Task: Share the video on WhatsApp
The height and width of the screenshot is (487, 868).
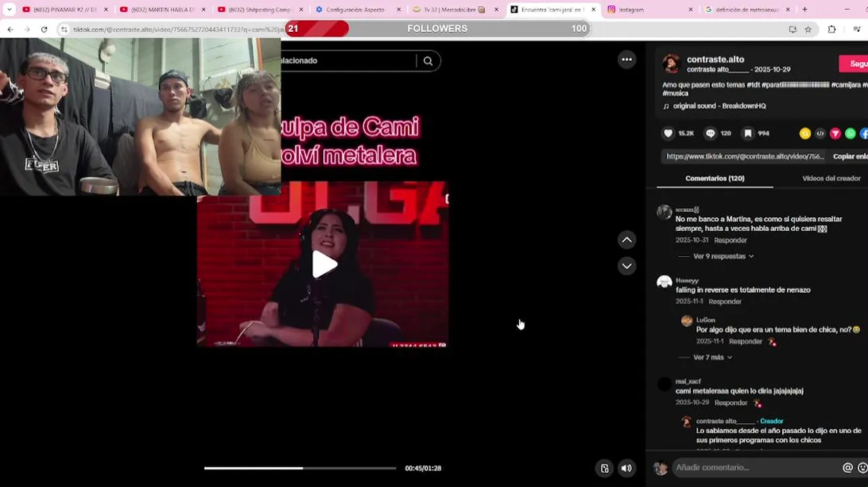Action: (x=850, y=133)
